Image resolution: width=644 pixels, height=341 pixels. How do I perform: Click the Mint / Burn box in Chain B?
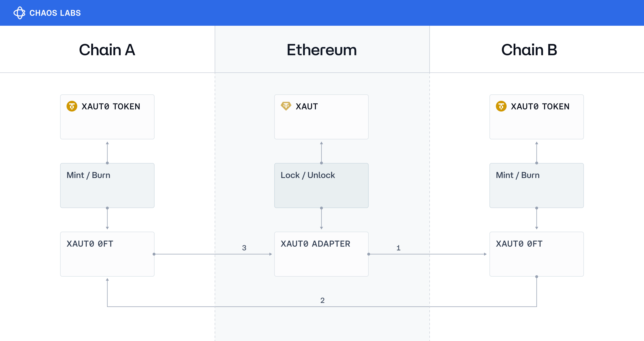(536, 185)
